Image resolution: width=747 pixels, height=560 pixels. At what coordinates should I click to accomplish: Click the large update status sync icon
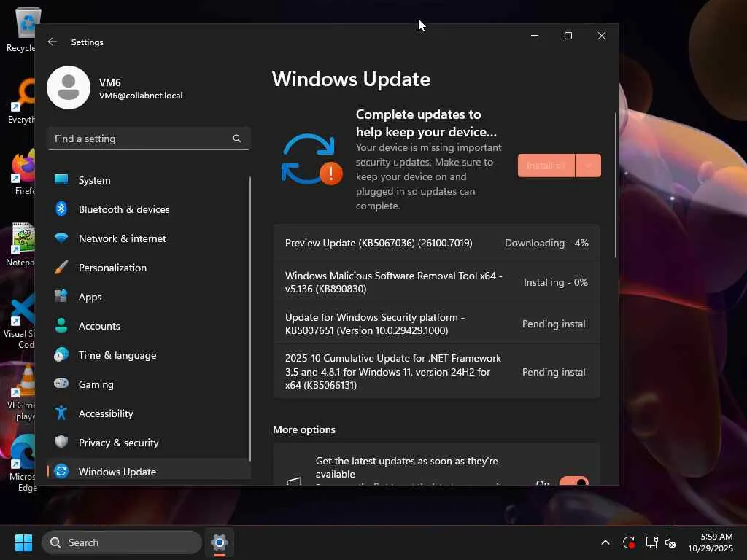click(x=311, y=159)
